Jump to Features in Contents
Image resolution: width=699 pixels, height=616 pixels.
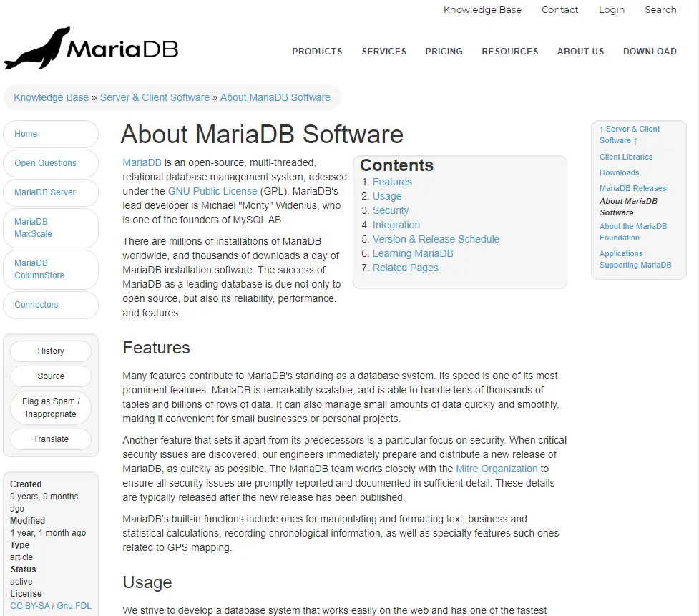[x=392, y=182]
